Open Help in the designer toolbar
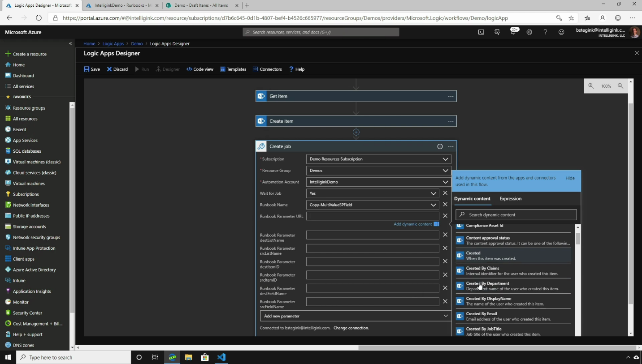This screenshot has height=364, width=642. (297, 69)
